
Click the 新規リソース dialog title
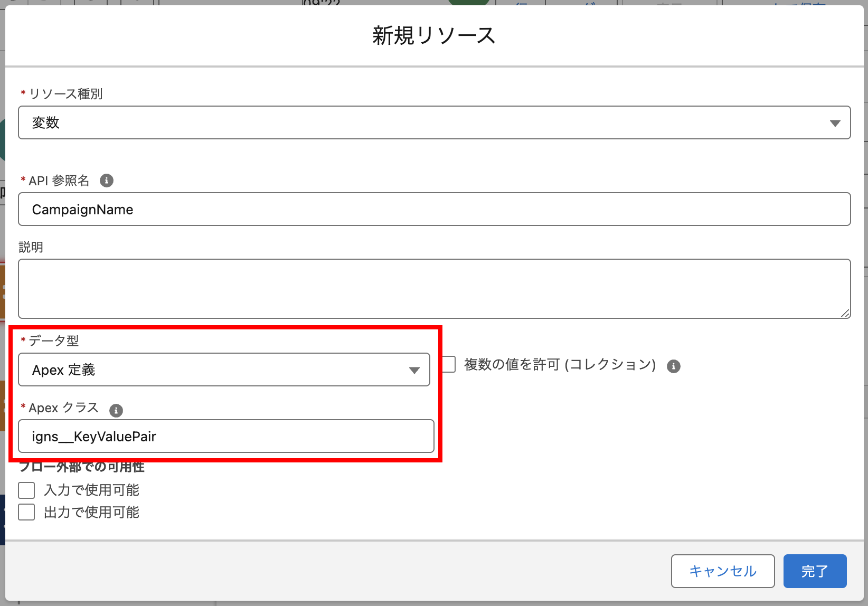pos(433,36)
